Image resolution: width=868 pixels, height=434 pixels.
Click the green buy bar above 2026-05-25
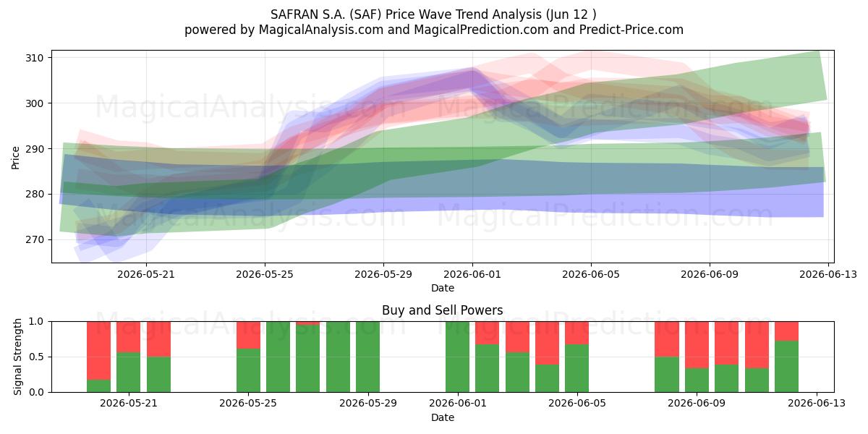(248, 370)
